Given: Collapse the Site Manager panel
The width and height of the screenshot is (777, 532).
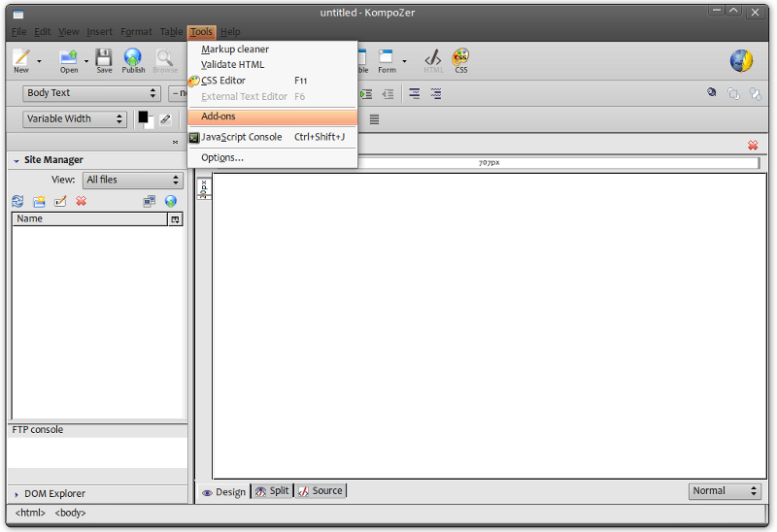Looking at the screenshot, I should (x=17, y=160).
